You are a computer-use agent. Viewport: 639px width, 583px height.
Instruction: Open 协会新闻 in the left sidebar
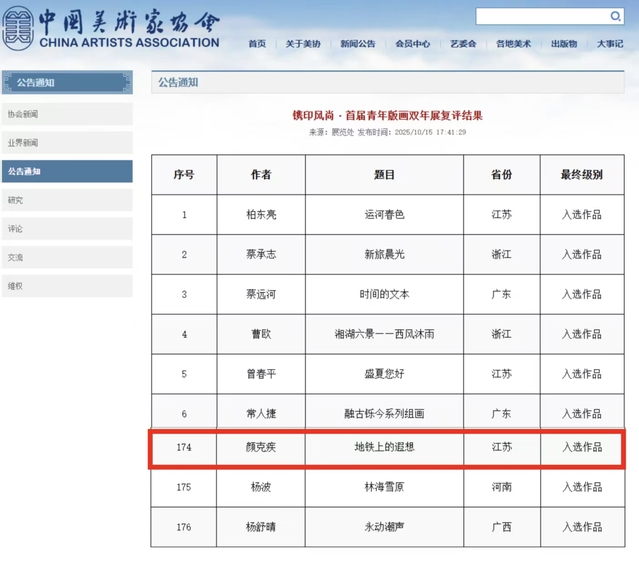click(x=66, y=114)
